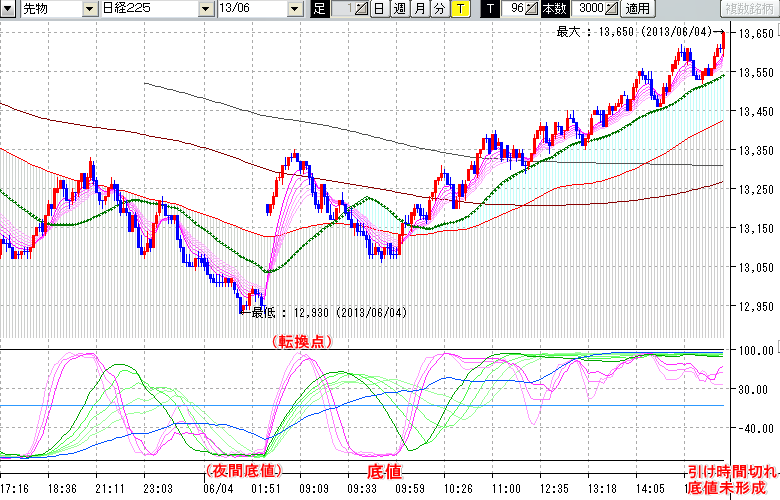Click the 3000 本数 input field
Image resolution: width=780 pixels, height=500 pixels.
[x=584, y=9]
